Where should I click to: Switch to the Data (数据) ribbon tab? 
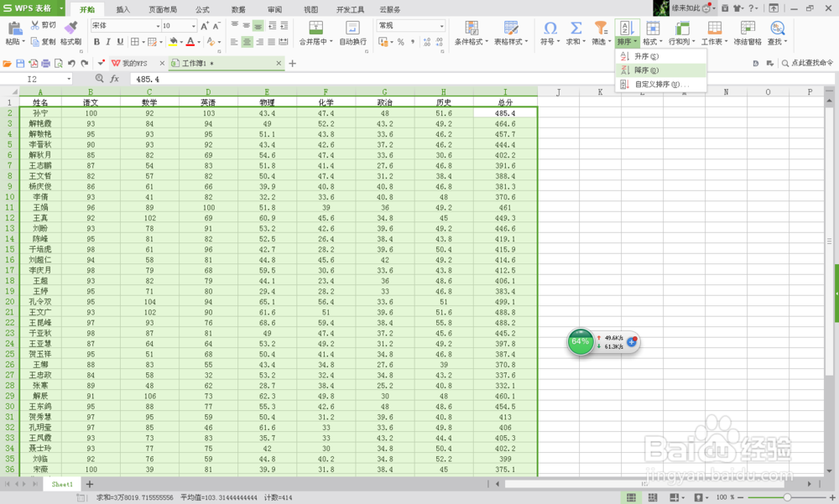[238, 9]
